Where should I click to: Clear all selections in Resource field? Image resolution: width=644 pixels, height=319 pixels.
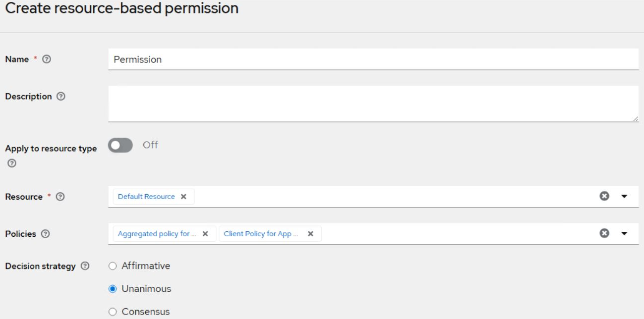pyautogui.click(x=604, y=196)
